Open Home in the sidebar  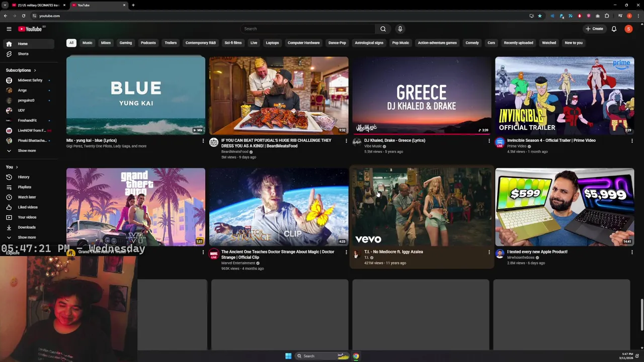pos(28,44)
